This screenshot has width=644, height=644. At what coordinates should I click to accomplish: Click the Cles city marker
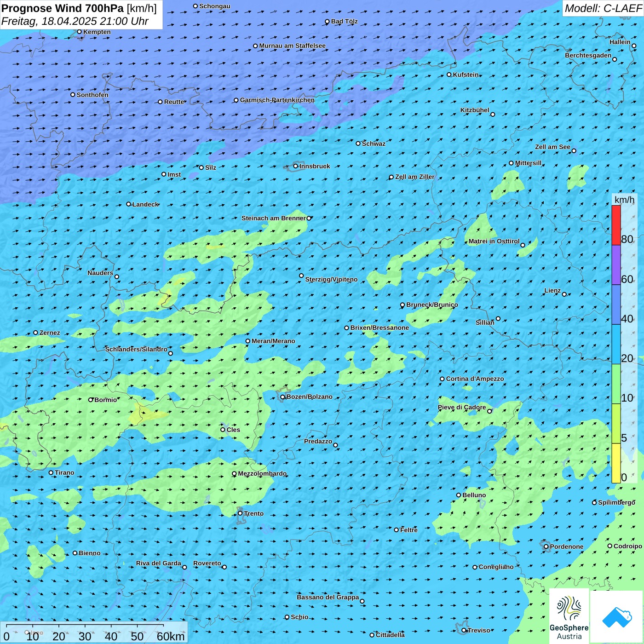pos(223,430)
